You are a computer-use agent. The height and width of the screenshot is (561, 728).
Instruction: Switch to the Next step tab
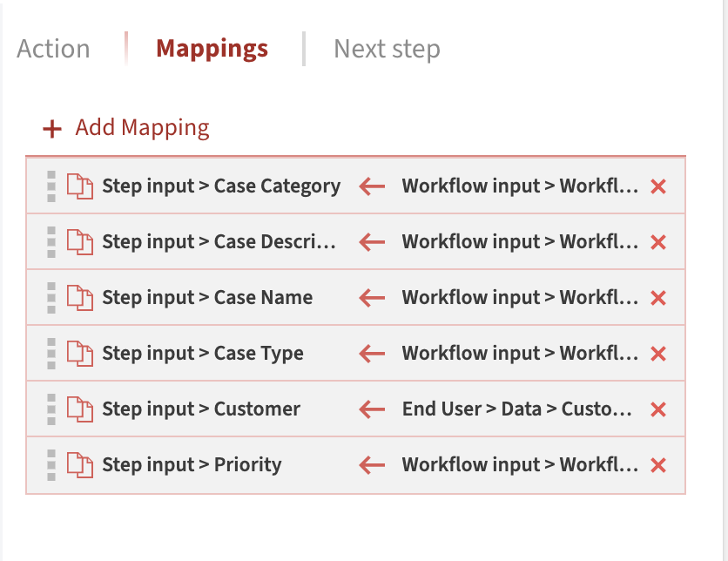(x=387, y=49)
